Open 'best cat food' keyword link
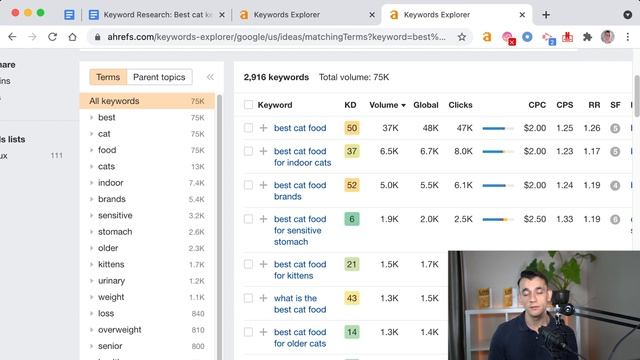The image size is (640, 360). pos(300,128)
